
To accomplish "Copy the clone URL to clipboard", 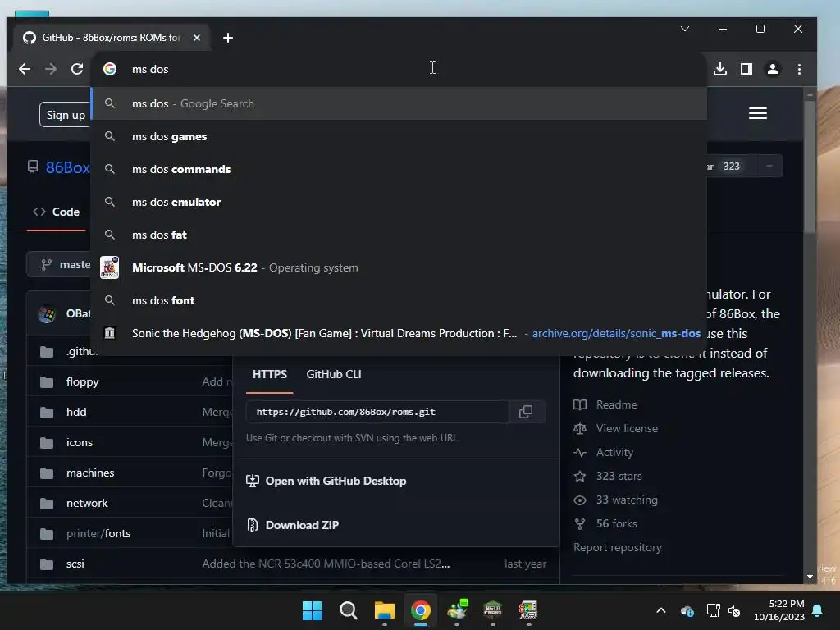I will pos(526,412).
